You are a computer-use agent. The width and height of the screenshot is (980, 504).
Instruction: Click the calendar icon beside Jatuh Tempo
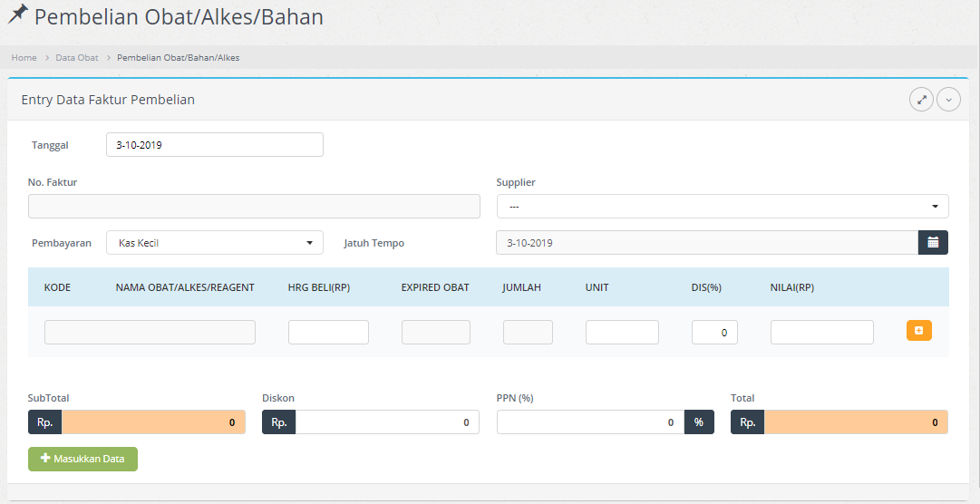point(933,243)
